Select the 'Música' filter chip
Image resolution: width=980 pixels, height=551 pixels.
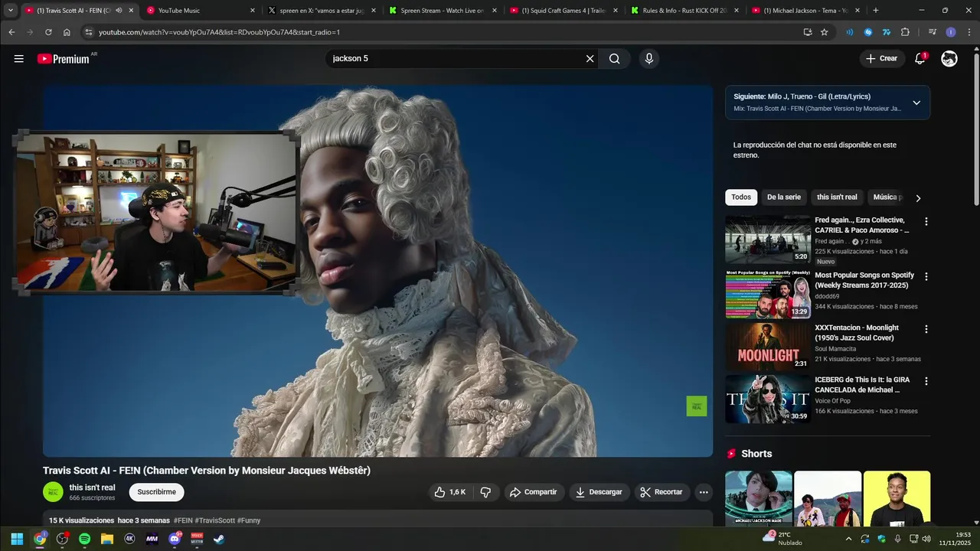pyautogui.click(x=886, y=197)
